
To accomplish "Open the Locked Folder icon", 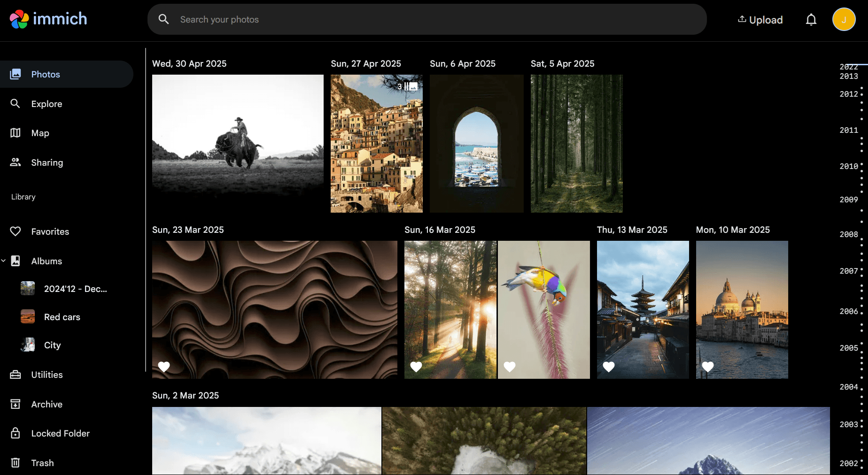I will point(15,433).
